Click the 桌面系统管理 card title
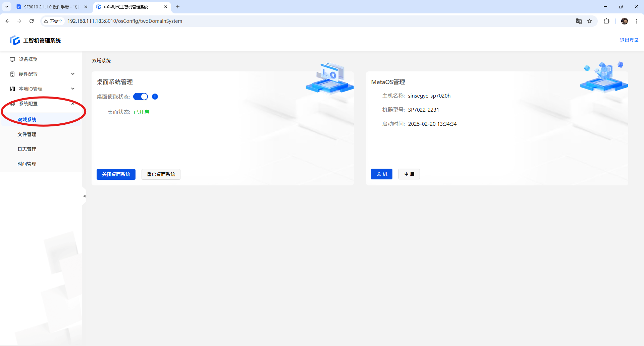 [115, 82]
